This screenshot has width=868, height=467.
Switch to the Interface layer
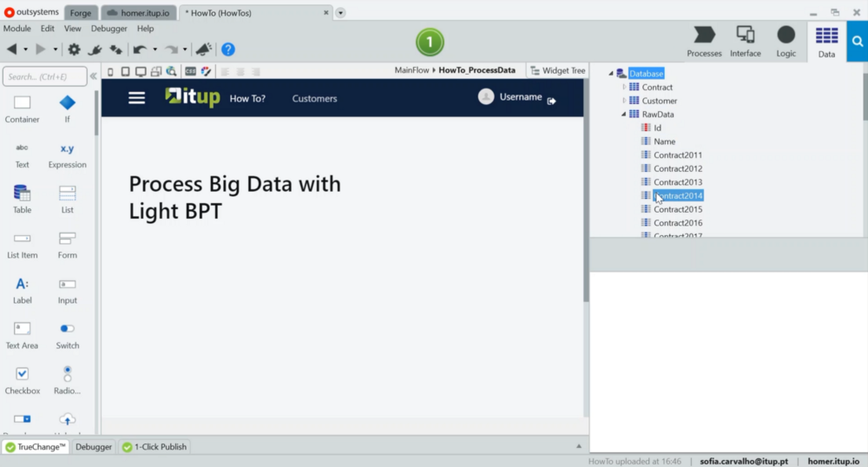(745, 42)
